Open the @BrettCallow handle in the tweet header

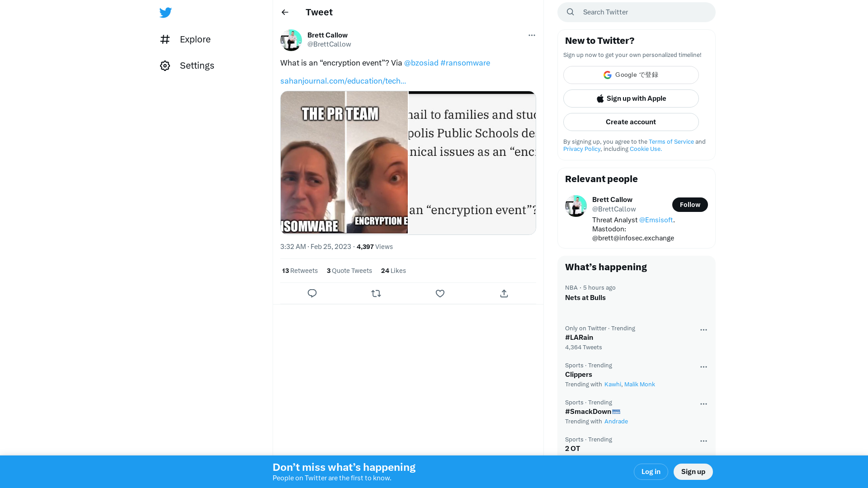[329, 44]
